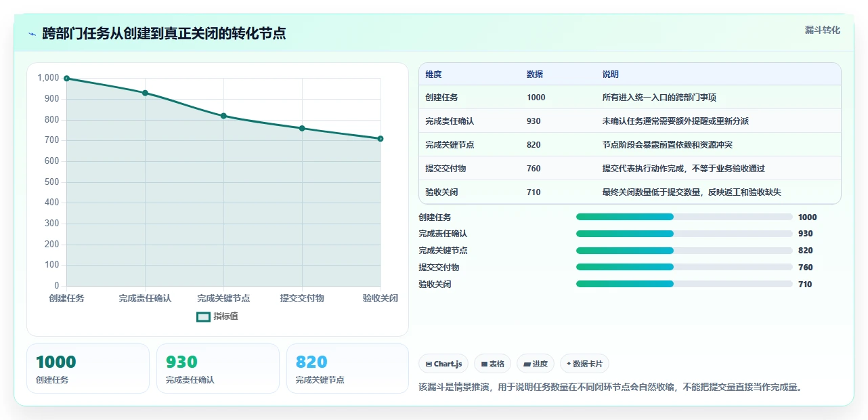The image size is (868, 420).
Task: Click progress value 930 beside 完成责任确认
Action: 806,234
